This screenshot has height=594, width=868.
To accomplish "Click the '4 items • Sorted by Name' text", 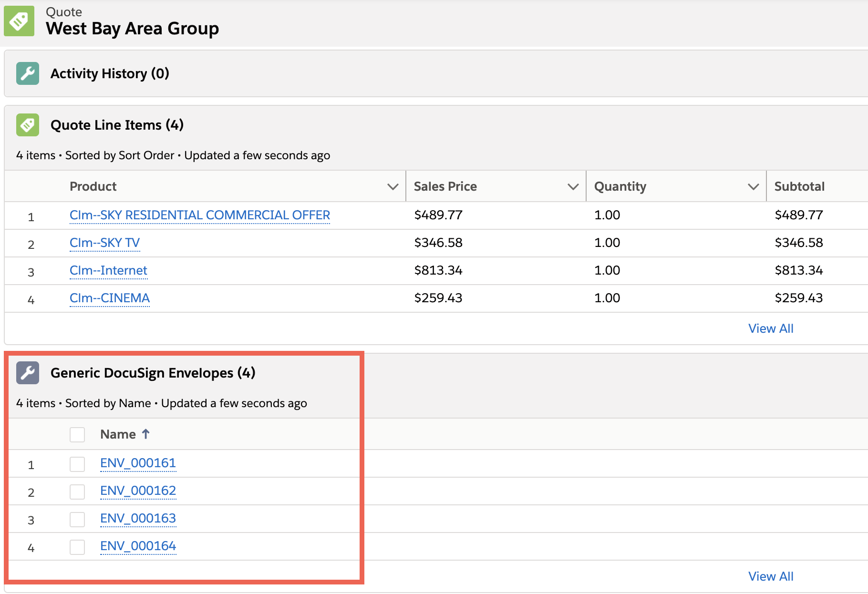I will 83,403.
